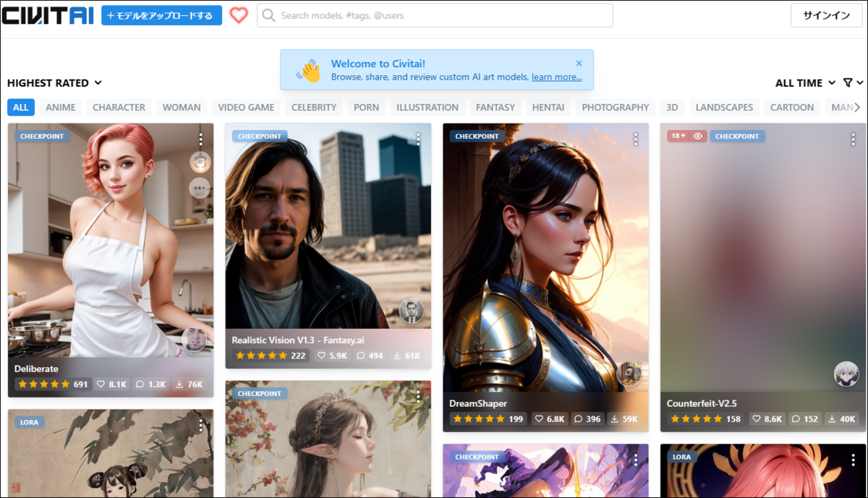This screenshot has height=498, width=868.
Task: Select the WOMAN category tag
Action: coord(182,107)
